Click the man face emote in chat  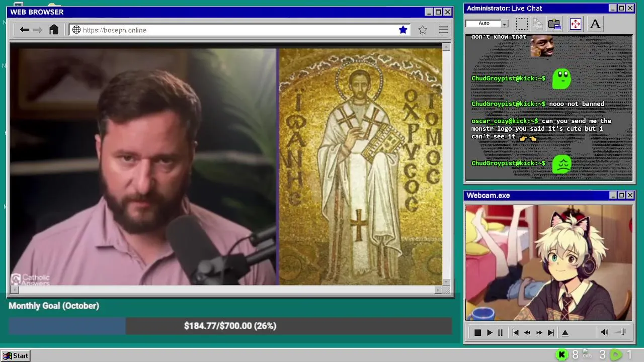click(x=542, y=46)
